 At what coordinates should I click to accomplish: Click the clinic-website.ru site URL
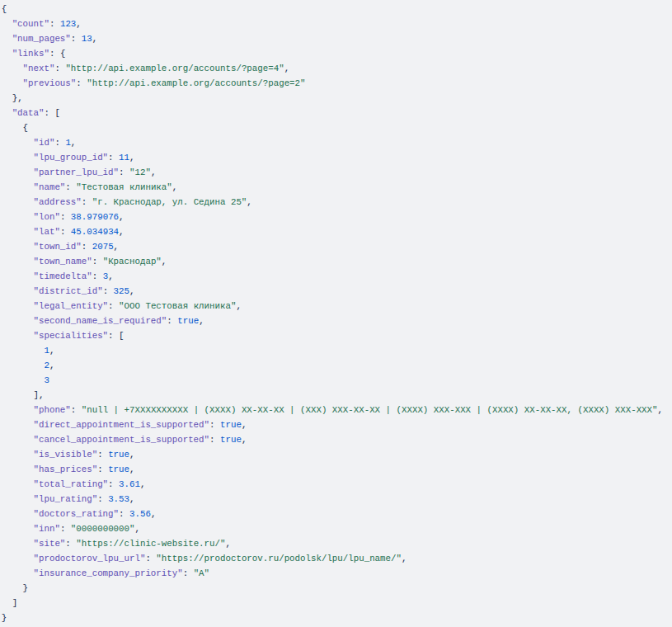point(152,543)
